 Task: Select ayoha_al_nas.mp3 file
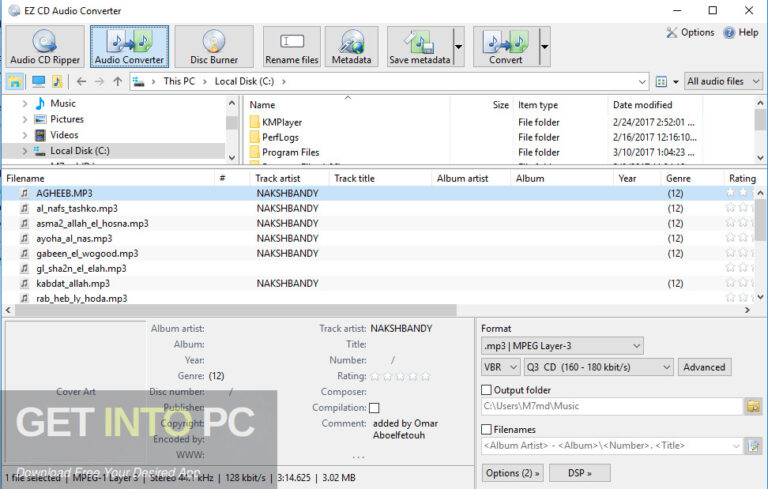tap(74, 239)
